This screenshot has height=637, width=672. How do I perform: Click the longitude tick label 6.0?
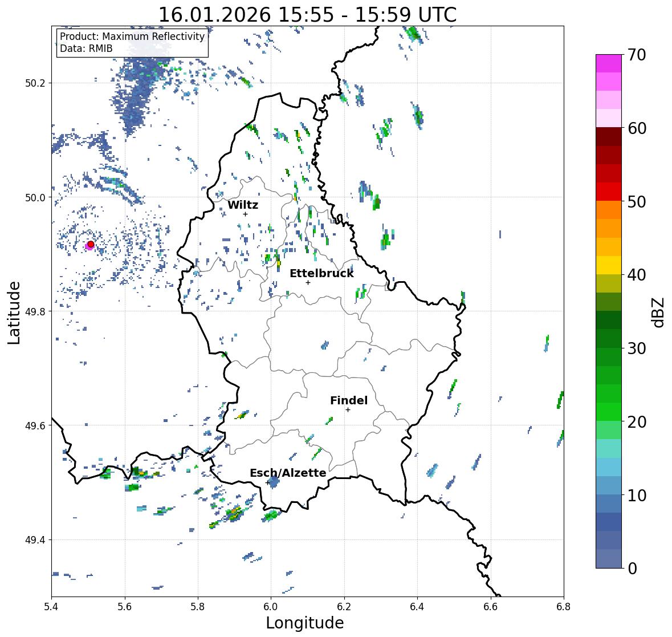271,606
